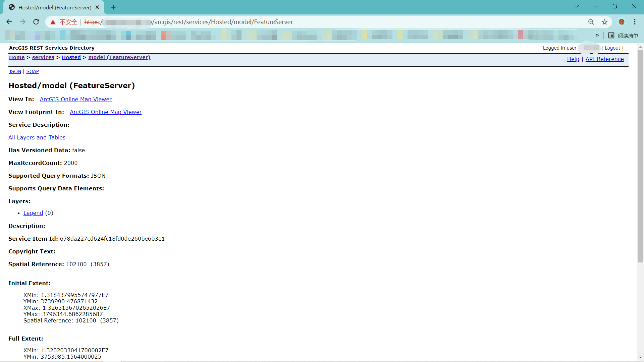Open the reading list button
The width and height of the screenshot is (644, 362).
coord(623,36)
